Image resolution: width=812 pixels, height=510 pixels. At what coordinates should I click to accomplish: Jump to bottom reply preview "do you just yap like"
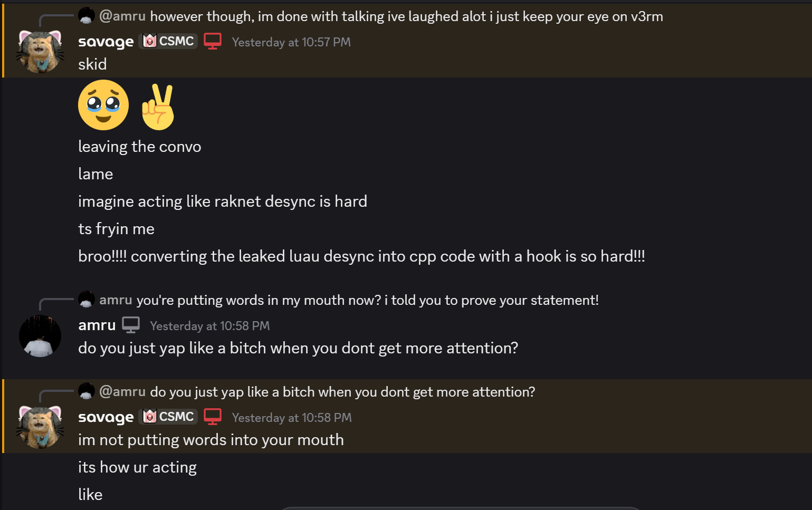(x=342, y=392)
